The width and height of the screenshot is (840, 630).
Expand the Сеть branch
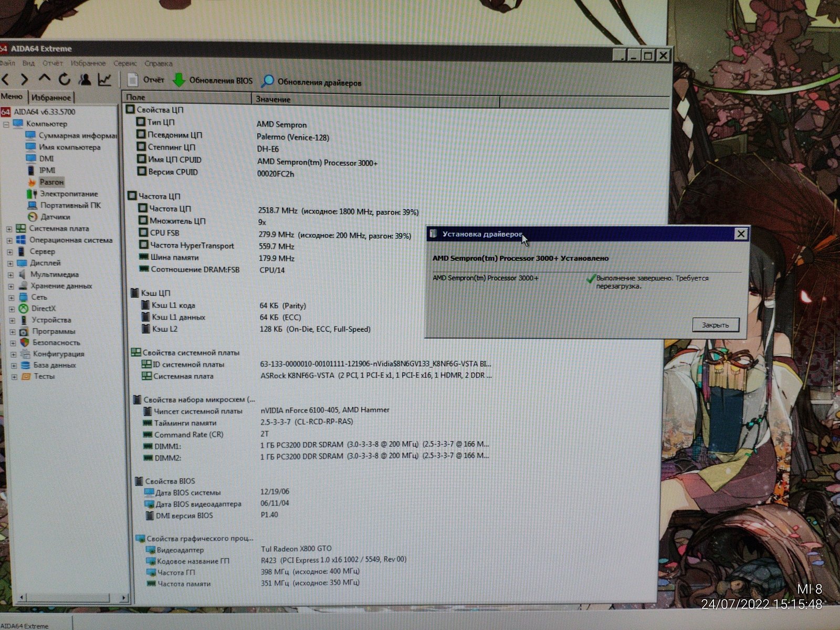(x=11, y=298)
